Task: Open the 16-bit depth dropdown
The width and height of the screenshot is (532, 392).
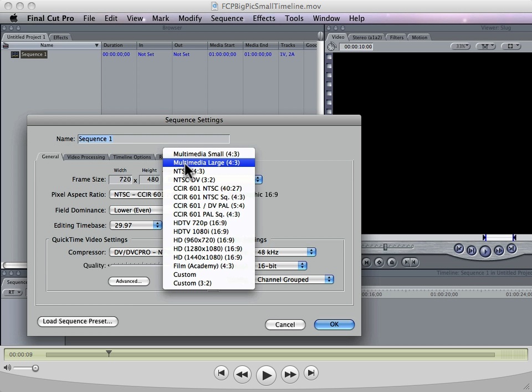Action: pyautogui.click(x=281, y=266)
